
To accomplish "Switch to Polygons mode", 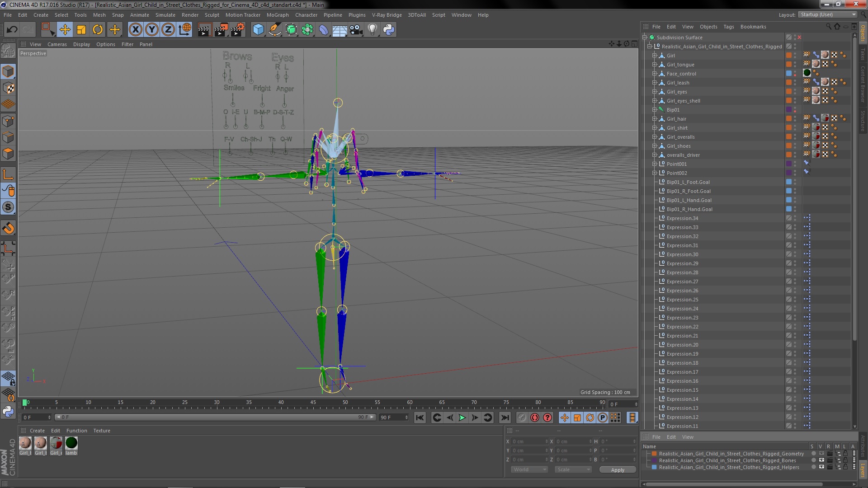I will pos(8,154).
